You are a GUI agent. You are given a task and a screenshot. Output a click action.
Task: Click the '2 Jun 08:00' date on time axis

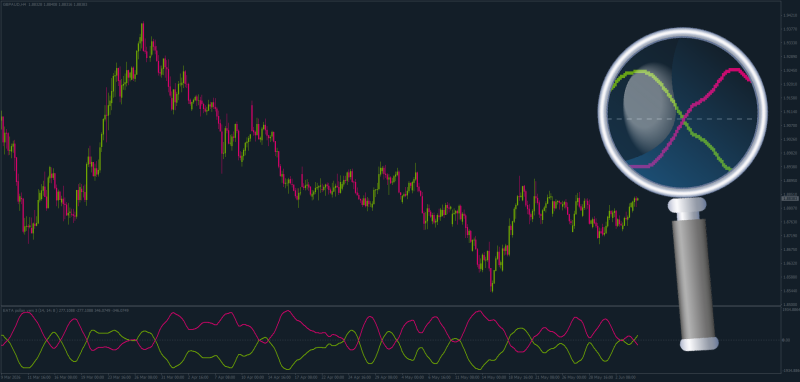pyautogui.click(x=626, y=377)
